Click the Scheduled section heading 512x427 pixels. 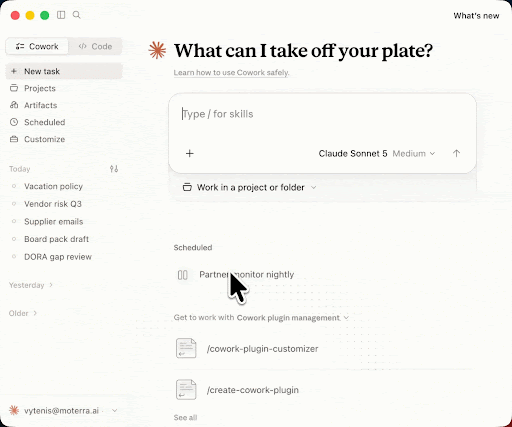click(193, 248)
